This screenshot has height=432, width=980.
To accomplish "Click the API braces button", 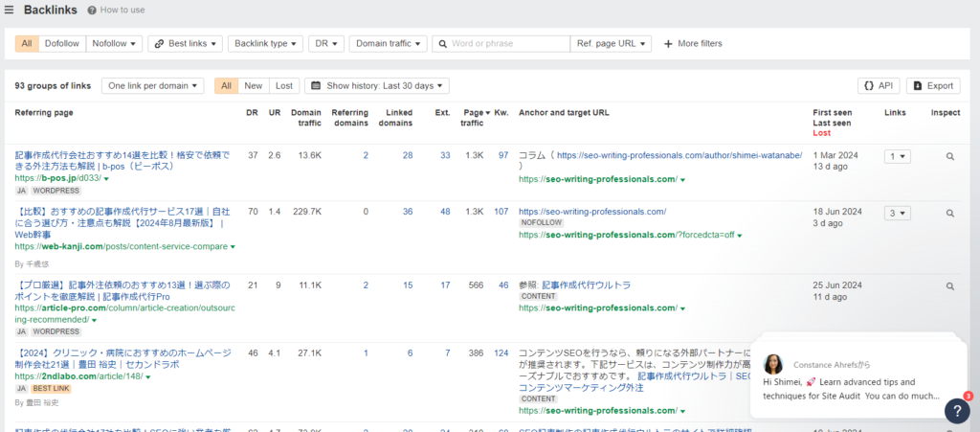I will [x=878, y=85].
